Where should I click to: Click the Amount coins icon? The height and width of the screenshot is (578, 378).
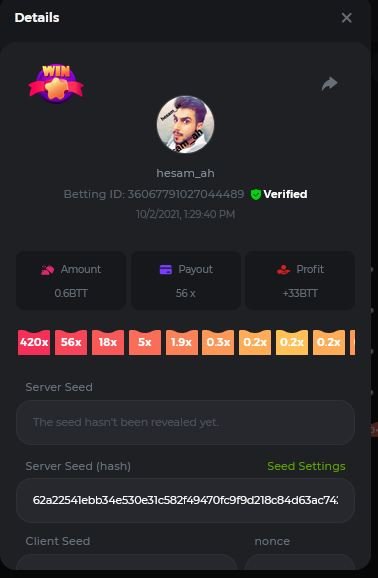point(48,270)
